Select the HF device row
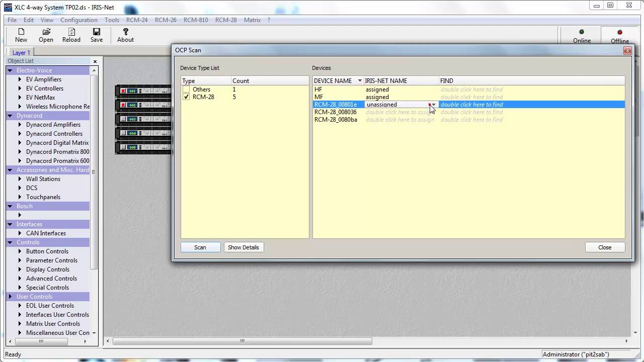 click(468, 89)
